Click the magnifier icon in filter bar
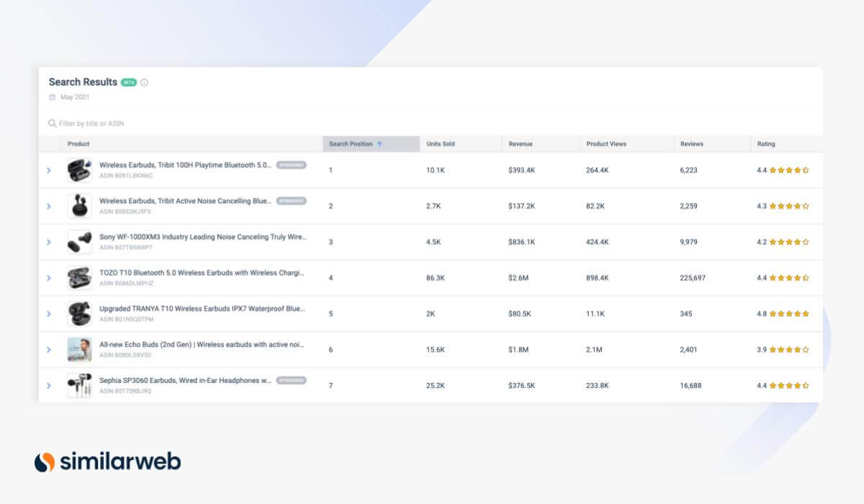 (x=52, y=124)
